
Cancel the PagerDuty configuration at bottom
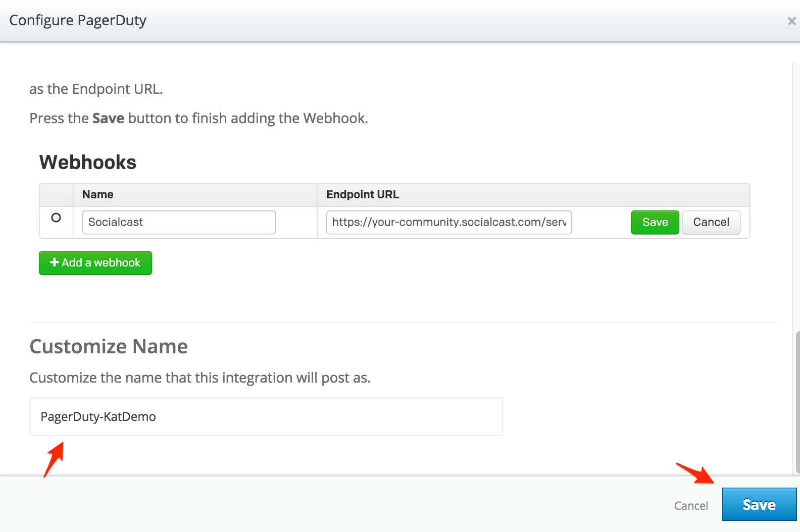[691, 505]
